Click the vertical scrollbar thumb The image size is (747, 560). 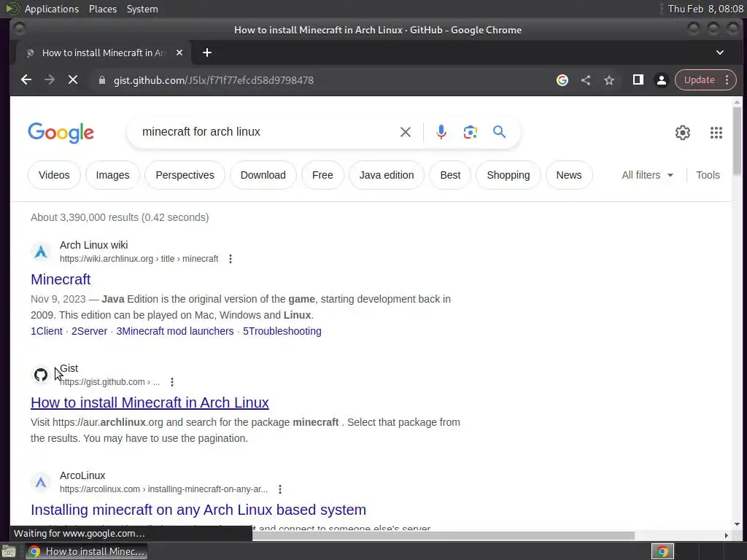pos(737,141)
